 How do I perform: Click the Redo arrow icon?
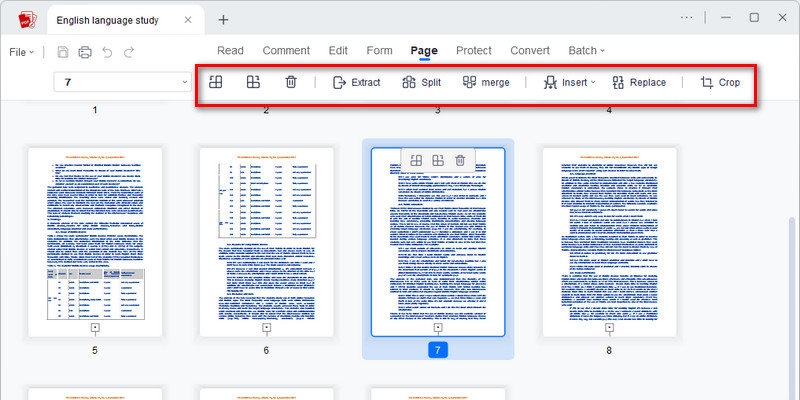129,52
